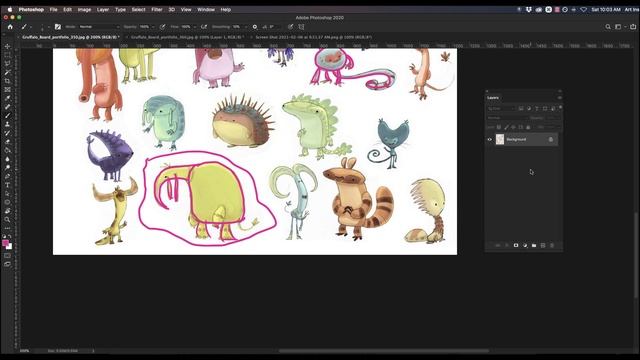Select the Type tool
The width and height of the screenshot is (640, 360).
[x=7, y=185]
